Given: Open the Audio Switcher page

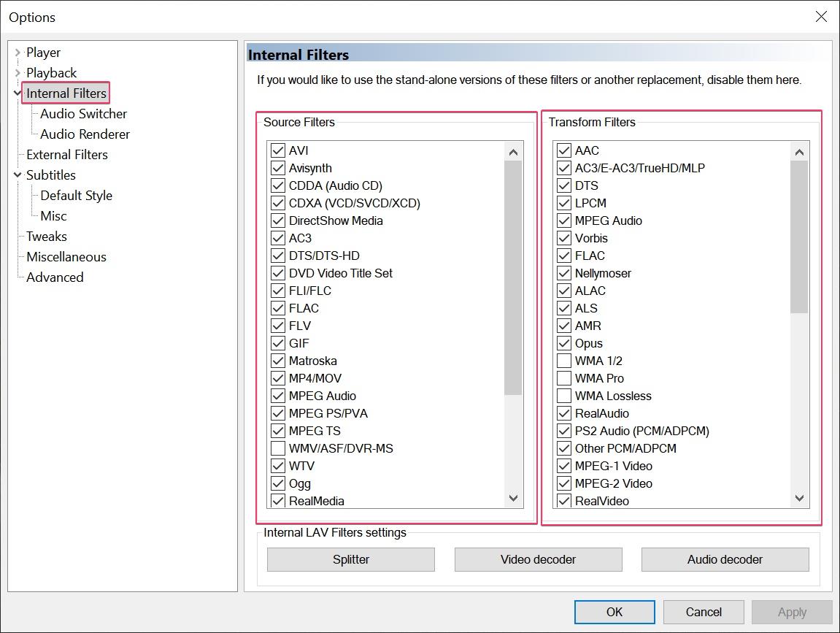Looking at the screenshot, I should pos(84,114).
